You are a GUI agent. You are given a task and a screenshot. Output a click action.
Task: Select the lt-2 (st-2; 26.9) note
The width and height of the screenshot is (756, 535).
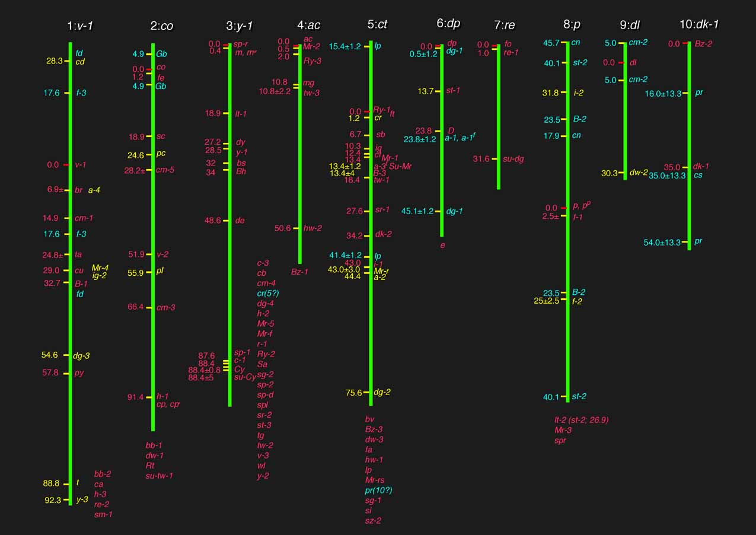tap(581, 420)
